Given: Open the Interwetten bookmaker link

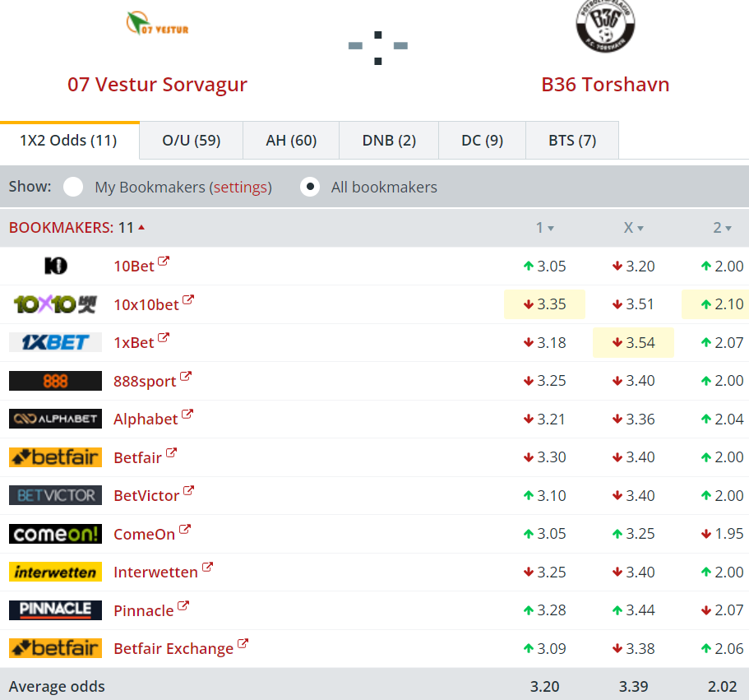Looking at the screenshot, I should click(x=155, y=572).
